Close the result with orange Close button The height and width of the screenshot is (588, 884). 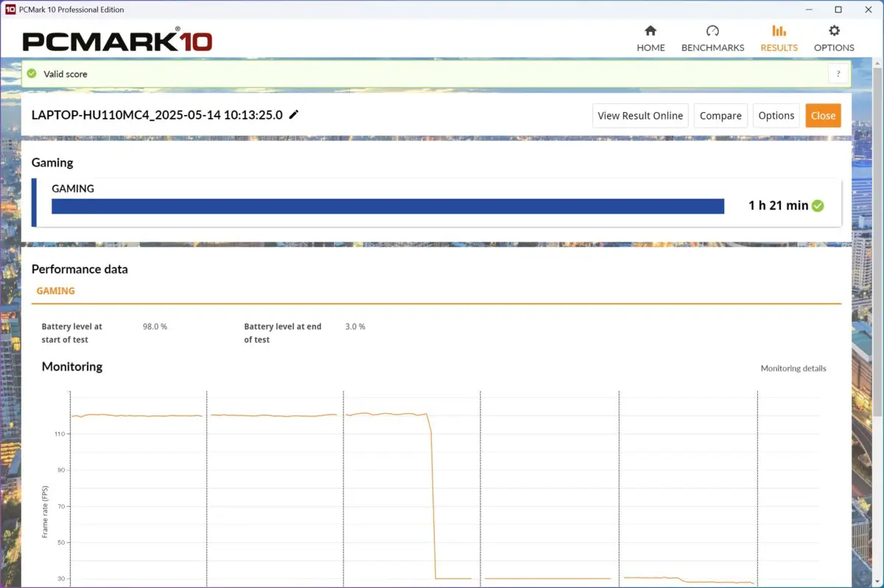click(823, 116)
